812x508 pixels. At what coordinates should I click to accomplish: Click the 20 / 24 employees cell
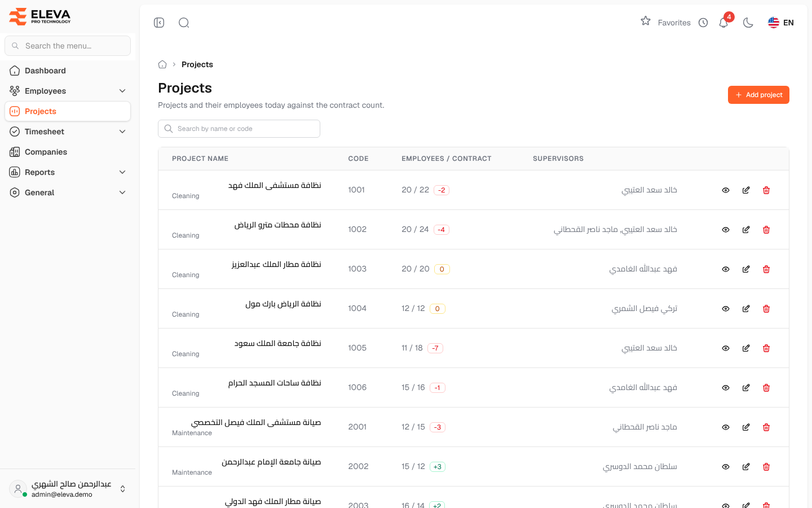tap(415, 229)
